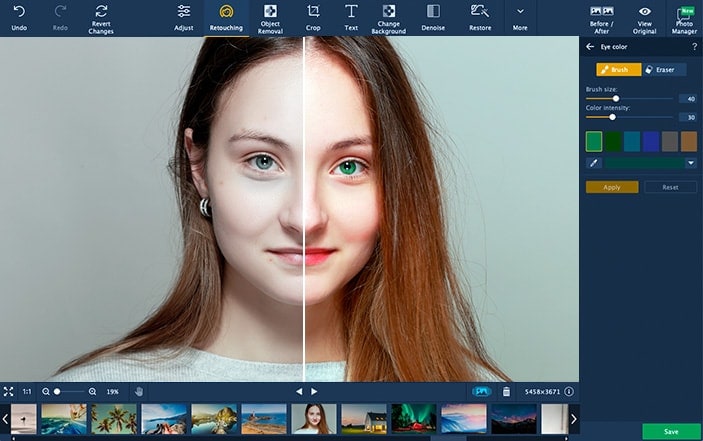Open the Adjust tab
703x441 pixels.
click(184, 17)
